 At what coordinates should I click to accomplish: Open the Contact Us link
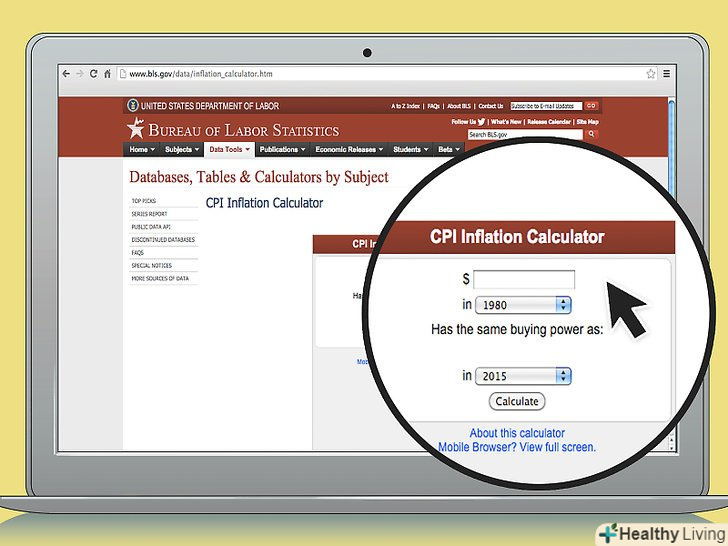click(x=491, y=106)
